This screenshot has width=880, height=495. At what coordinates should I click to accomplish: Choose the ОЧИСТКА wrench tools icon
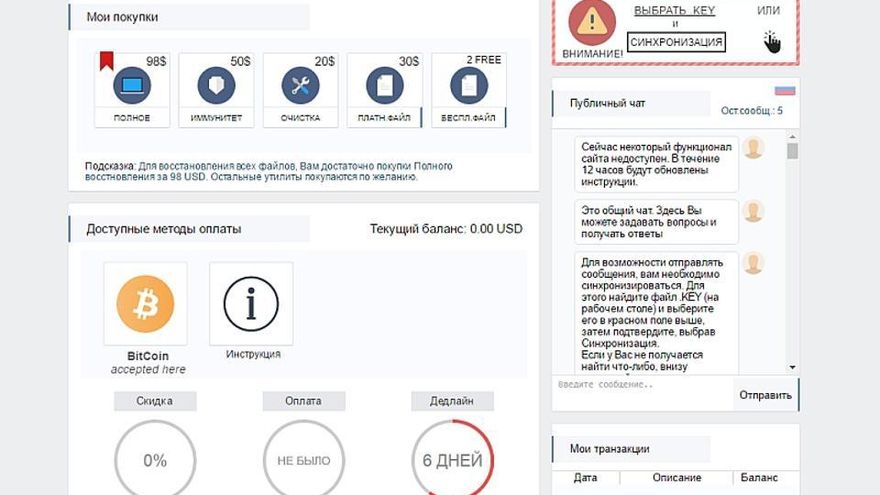(x=300, y=86)
